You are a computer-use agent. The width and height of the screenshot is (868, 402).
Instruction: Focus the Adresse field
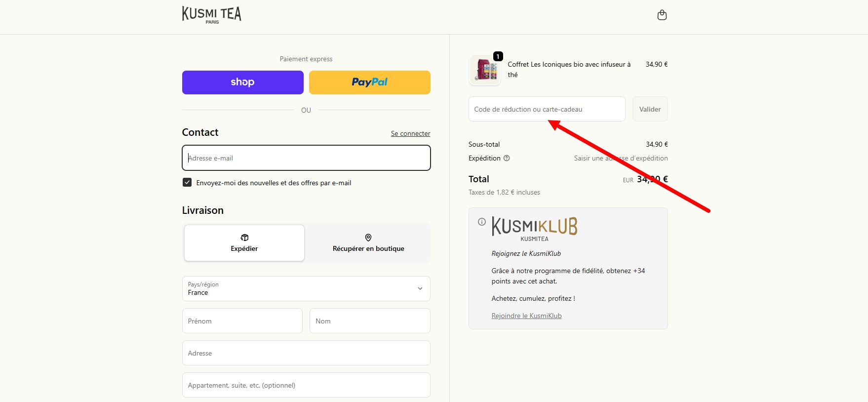(306, 353)
